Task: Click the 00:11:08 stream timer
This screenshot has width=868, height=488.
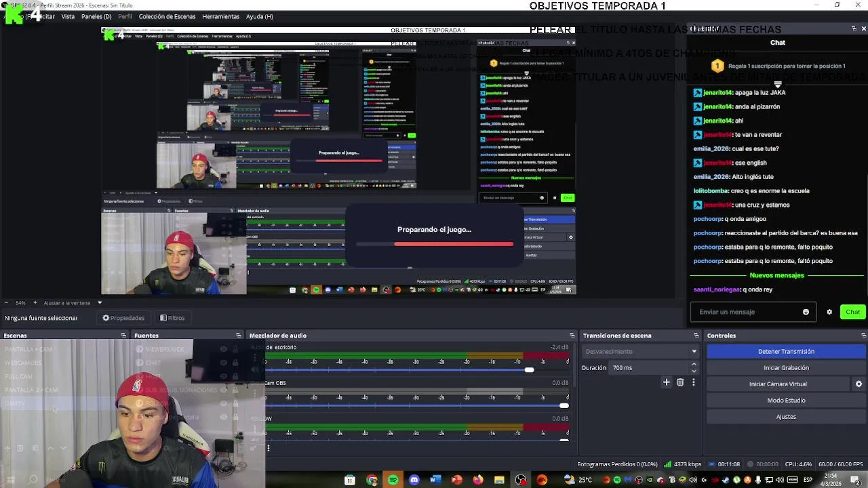Action: [724, 464]
